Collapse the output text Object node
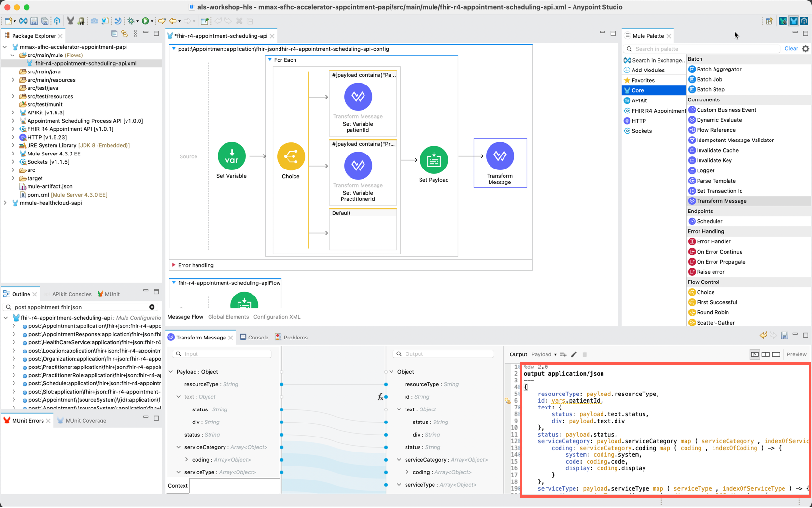Image resolution: width=812 pixels, height=508 pixels. click(399, 409)
